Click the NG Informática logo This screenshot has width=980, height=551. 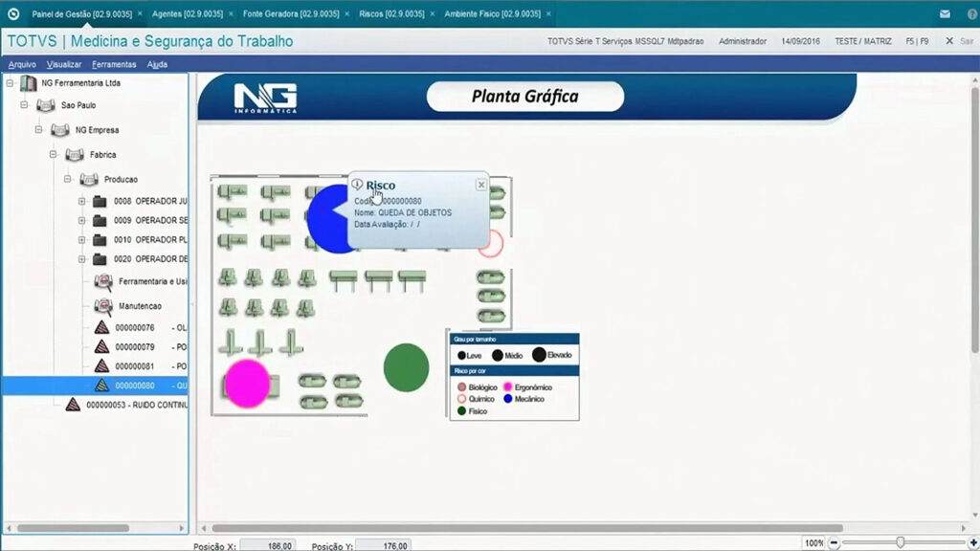[266, 99]
